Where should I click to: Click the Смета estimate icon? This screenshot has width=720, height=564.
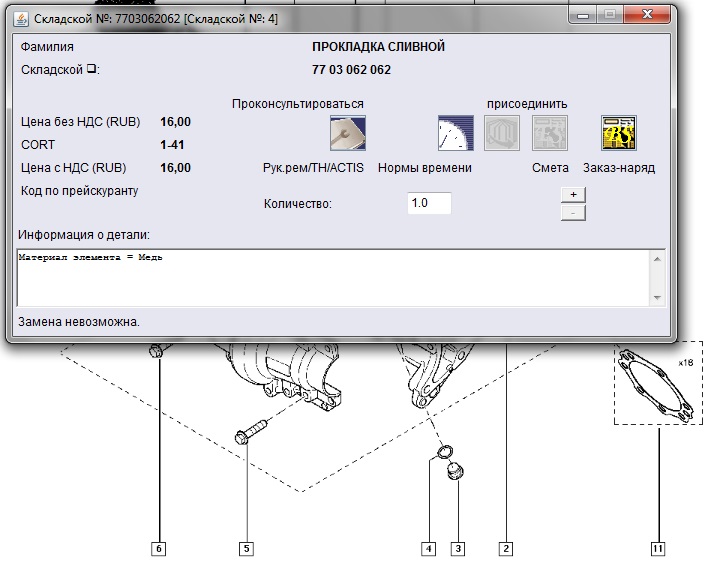[550, 132]
